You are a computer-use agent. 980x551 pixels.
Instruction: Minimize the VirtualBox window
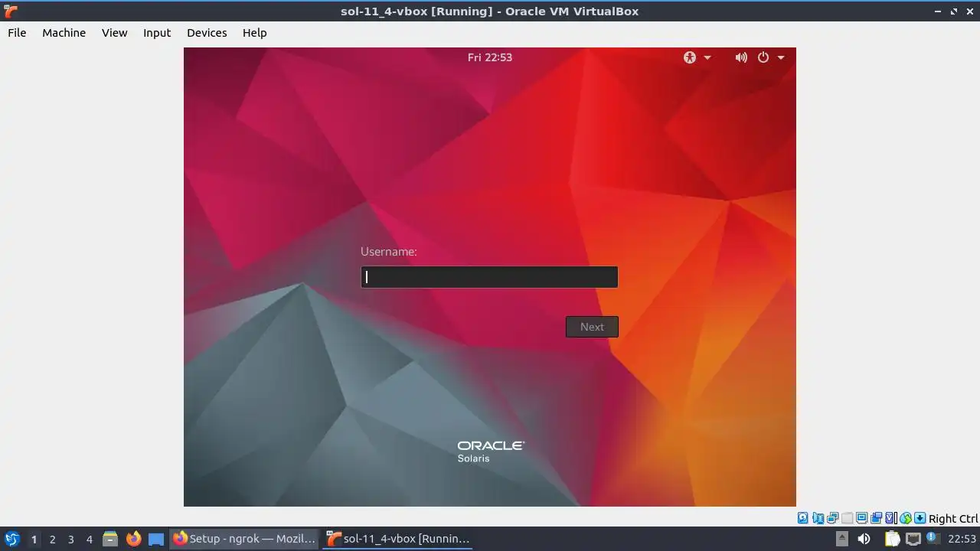pyautogui.click(x=938, y=11)
